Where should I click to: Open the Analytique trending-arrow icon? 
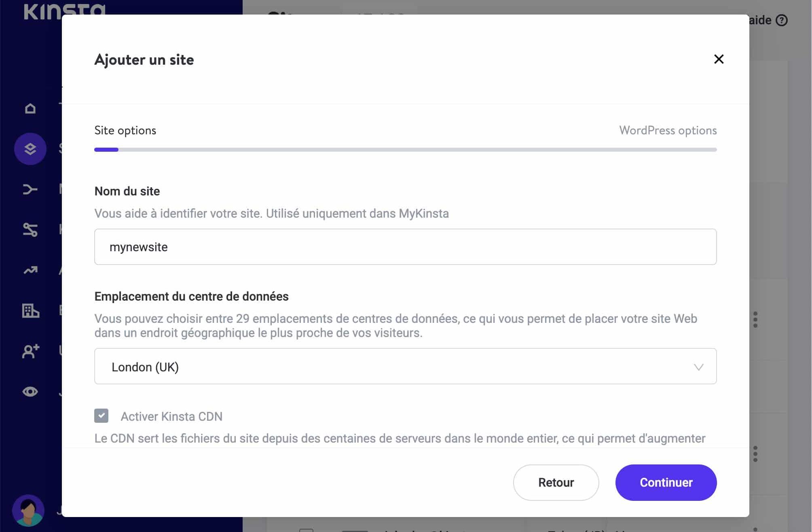coord(30,270)
